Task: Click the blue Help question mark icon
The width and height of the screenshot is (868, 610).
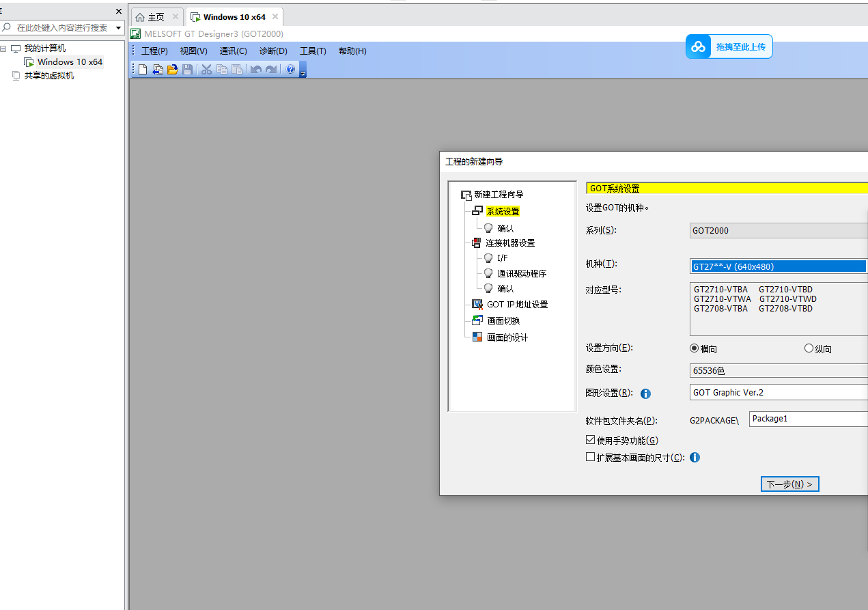Action: (290, 70)
